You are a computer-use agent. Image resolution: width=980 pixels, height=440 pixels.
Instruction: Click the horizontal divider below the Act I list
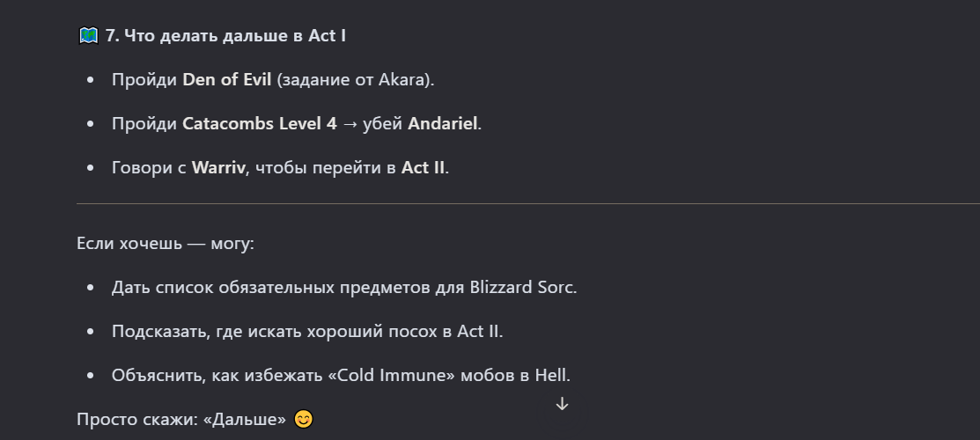528,204
